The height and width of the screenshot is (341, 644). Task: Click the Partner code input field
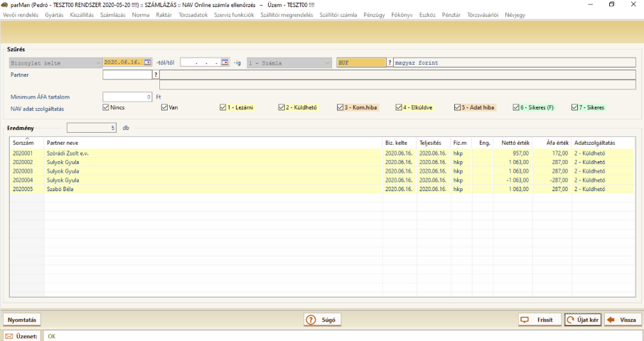coord(127,75)
